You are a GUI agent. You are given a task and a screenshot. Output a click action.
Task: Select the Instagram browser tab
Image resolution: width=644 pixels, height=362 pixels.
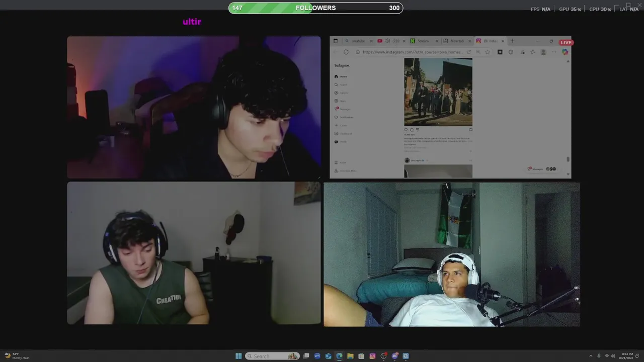490,41
